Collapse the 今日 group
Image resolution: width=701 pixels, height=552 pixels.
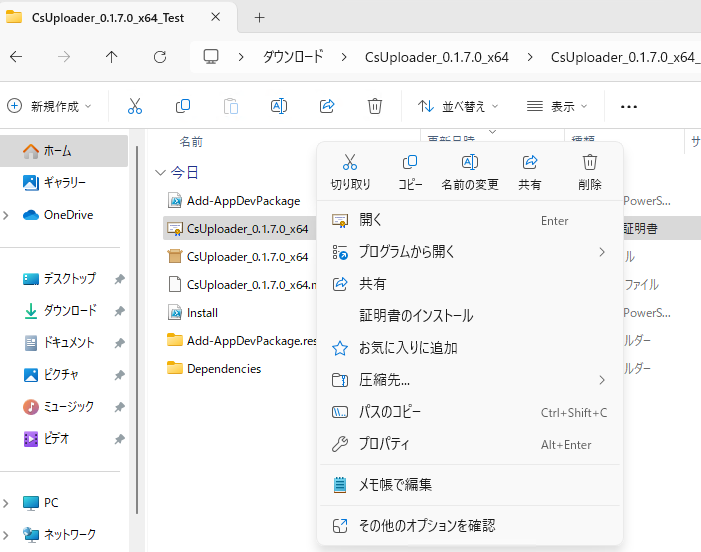coord(160,173)
